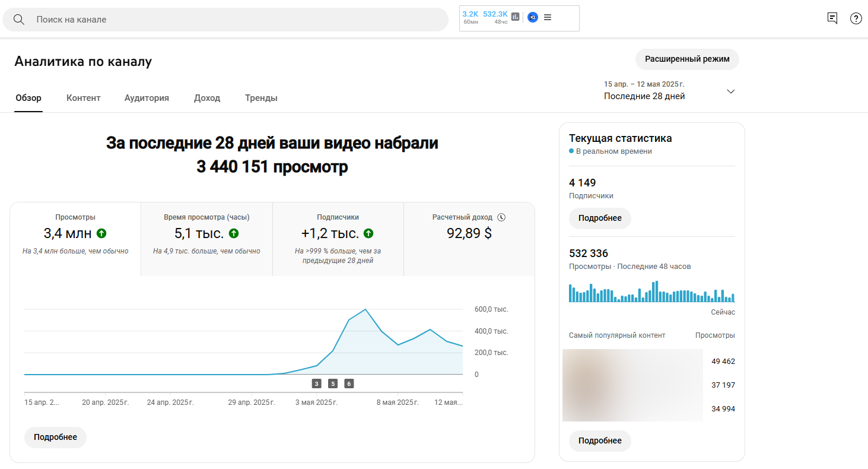This screenshot has height=469, width=868.
Task: Switch to the Контент tab
Action: pos(84,98)
